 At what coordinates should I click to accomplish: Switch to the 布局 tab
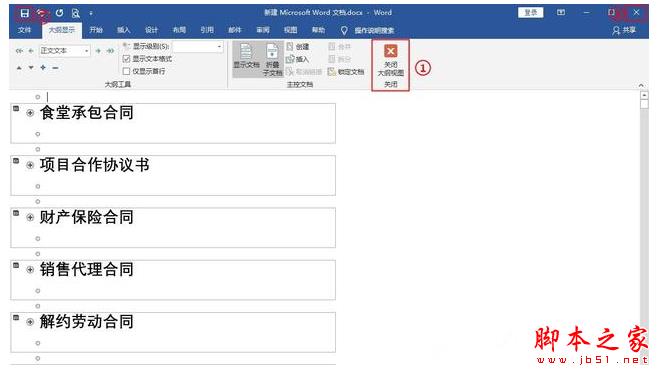(179, 30)
